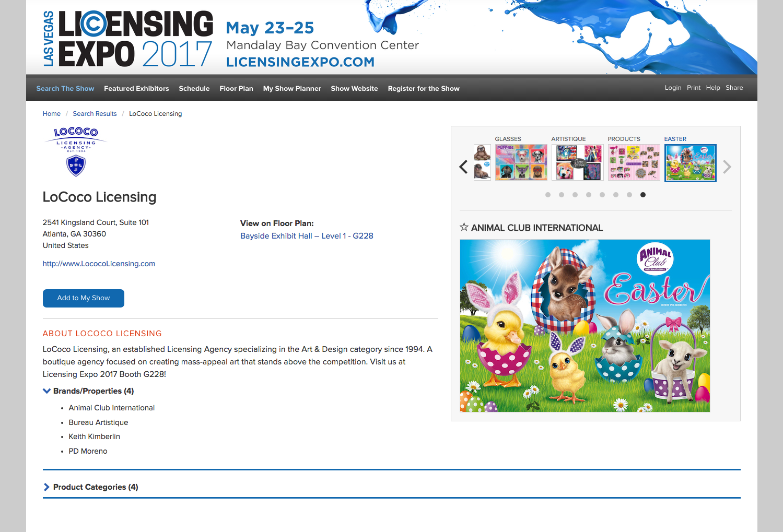Image resolution: width=783 pixels, height=532 pixels.
Task: Advance the carousel with the right arrow
Action: pos(727,167)
